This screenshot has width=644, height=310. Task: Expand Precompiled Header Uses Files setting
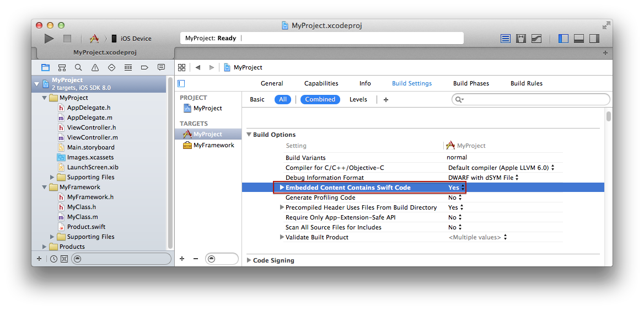pyautogui.click(x=282, y=207)
